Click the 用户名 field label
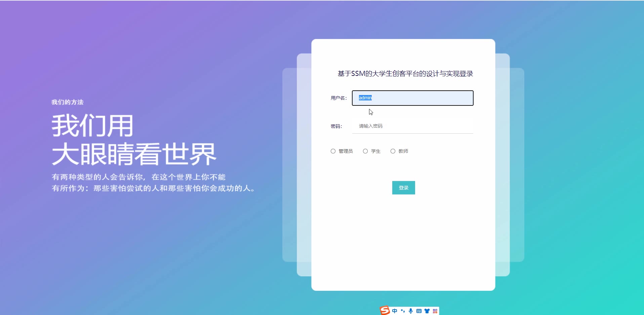This screenshot has width=644, height=315. tap(338, 98)
